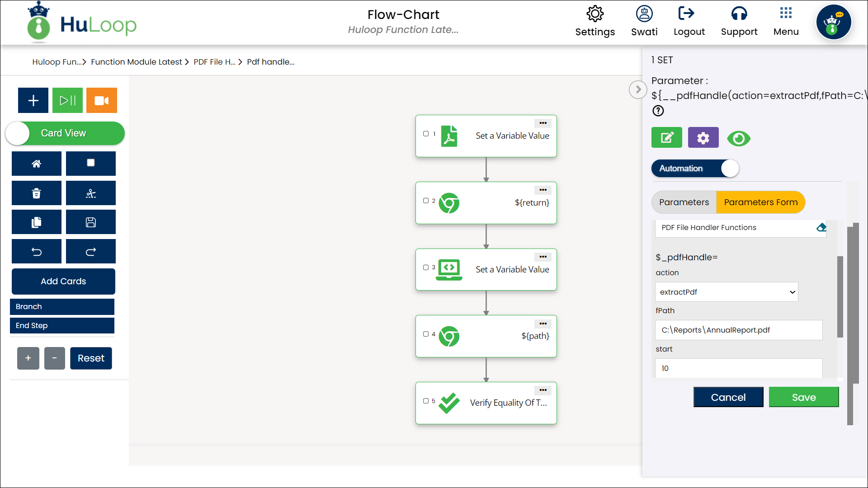This screenshot has height=488, width=868.
Task: Open the chatbot robot avatar
Action: pyautogui.click(x=834, y=22)
